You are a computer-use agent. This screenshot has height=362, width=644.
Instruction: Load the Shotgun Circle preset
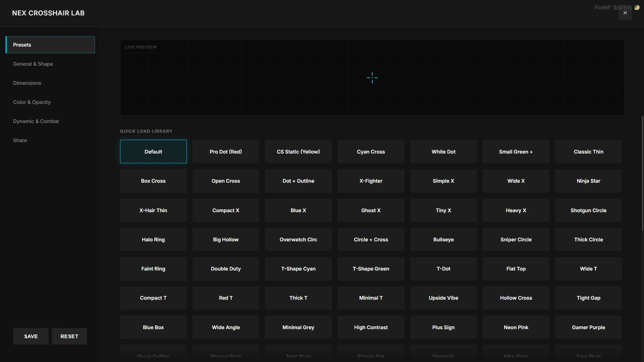click(588, 210)
